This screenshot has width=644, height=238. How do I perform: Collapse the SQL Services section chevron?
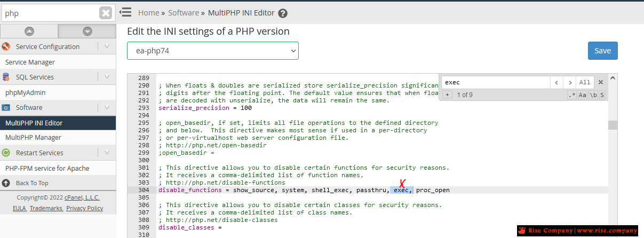point(107,77)
